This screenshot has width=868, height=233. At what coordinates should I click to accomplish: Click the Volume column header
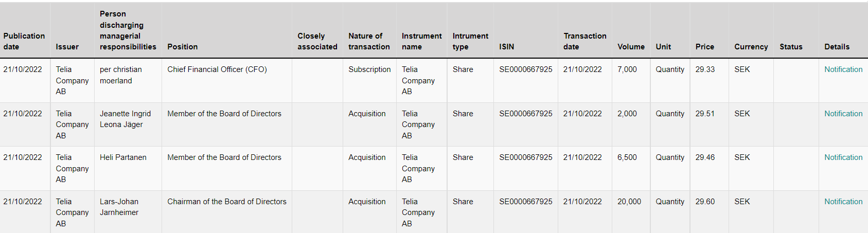[x=631, y=47]
